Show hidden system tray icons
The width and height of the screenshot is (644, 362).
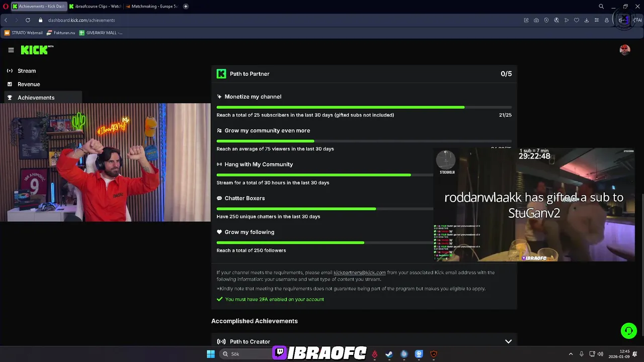tap(571, 354)
